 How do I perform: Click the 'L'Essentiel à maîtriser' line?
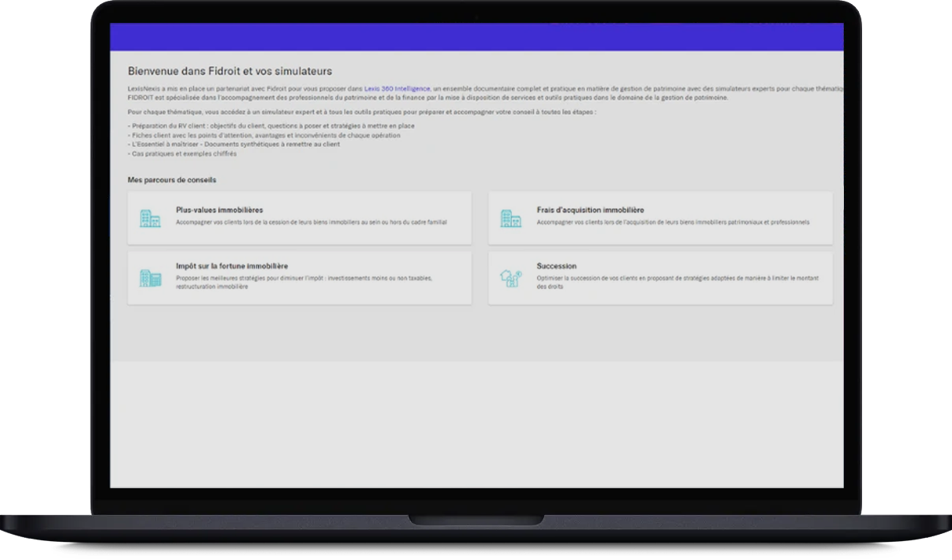(x=234, y=144)
